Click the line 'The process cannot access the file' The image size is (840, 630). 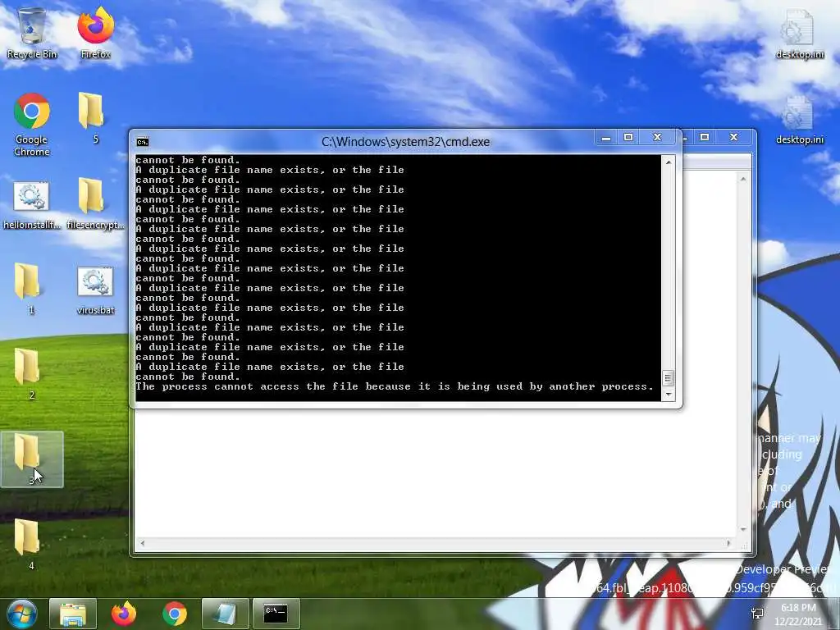tap(394, 387)
